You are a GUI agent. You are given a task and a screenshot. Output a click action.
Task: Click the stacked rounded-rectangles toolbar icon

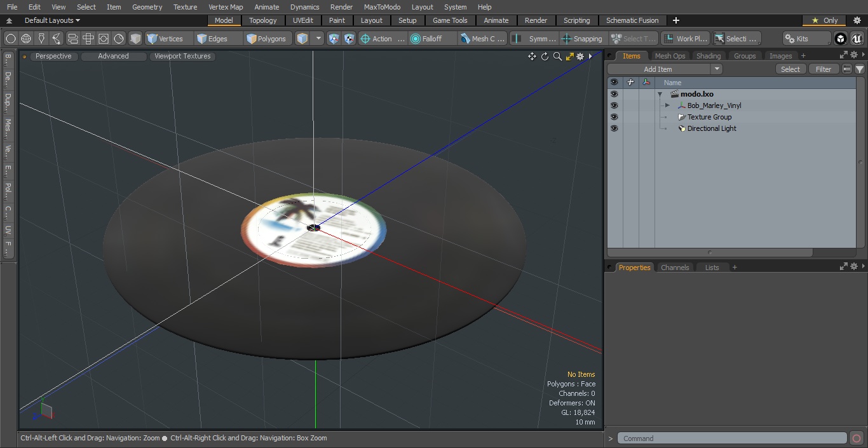[72, 39]
